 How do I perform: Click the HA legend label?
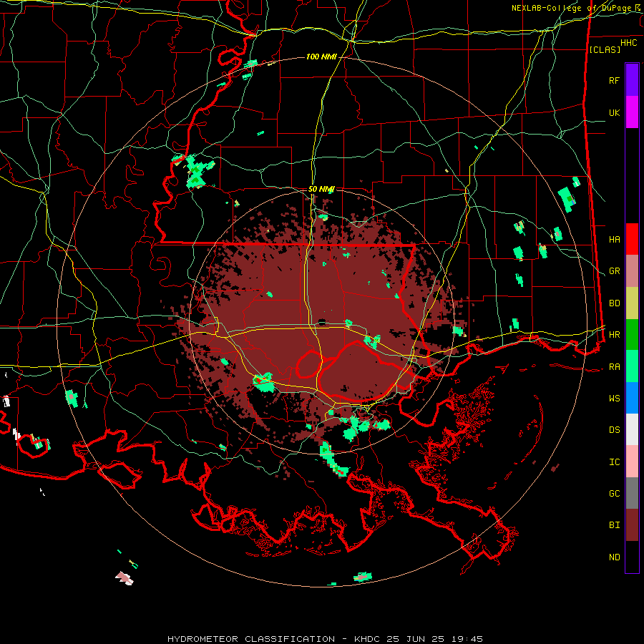615,240
